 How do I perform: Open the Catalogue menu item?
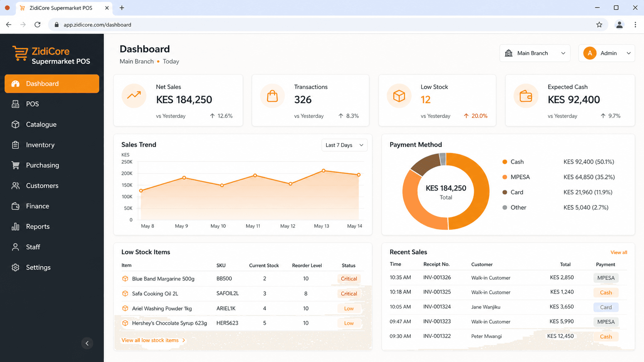click(52, 124)
